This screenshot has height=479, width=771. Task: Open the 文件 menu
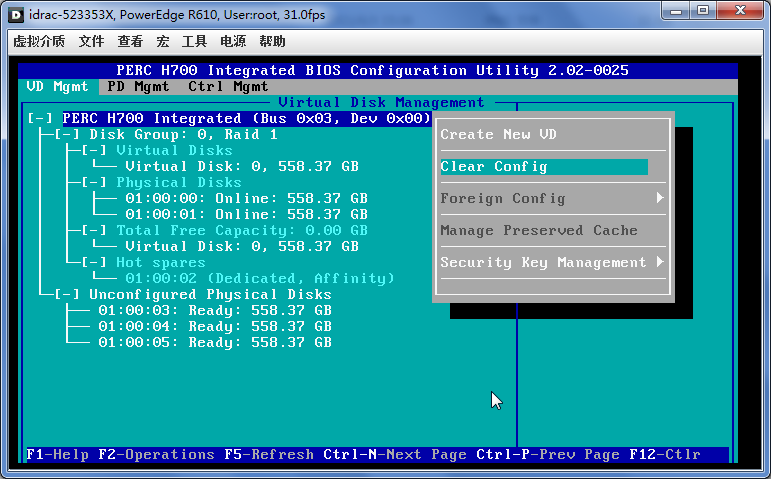[x=91, y=41]
